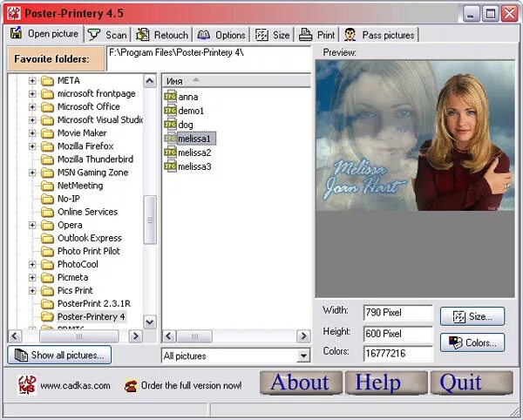Click the printer icon on Print tab
This screenshot has height=420, width=523.
click(305, 35)
